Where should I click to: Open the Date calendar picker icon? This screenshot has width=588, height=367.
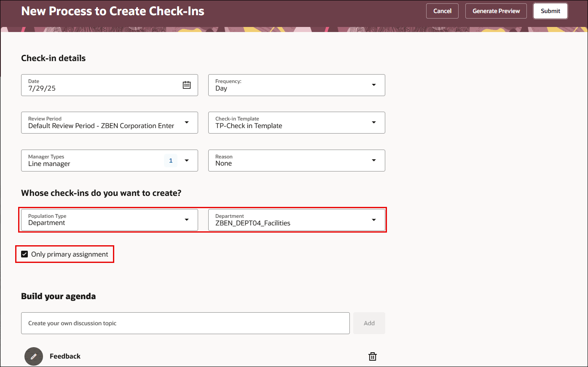(187, 85)
